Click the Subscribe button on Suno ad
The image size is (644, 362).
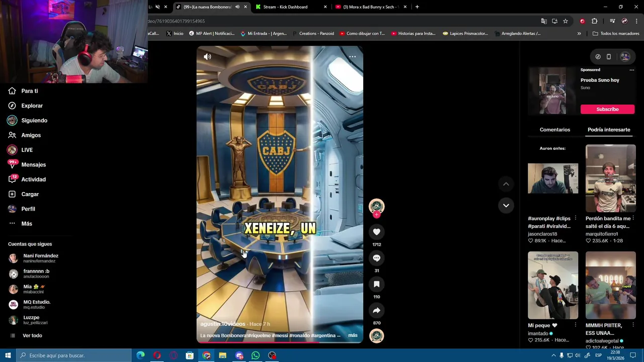click(607, 109)
